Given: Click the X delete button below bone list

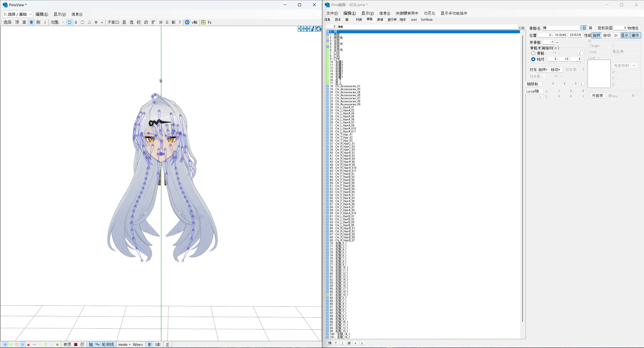Looking at the screenshot, I should point(362,343).
